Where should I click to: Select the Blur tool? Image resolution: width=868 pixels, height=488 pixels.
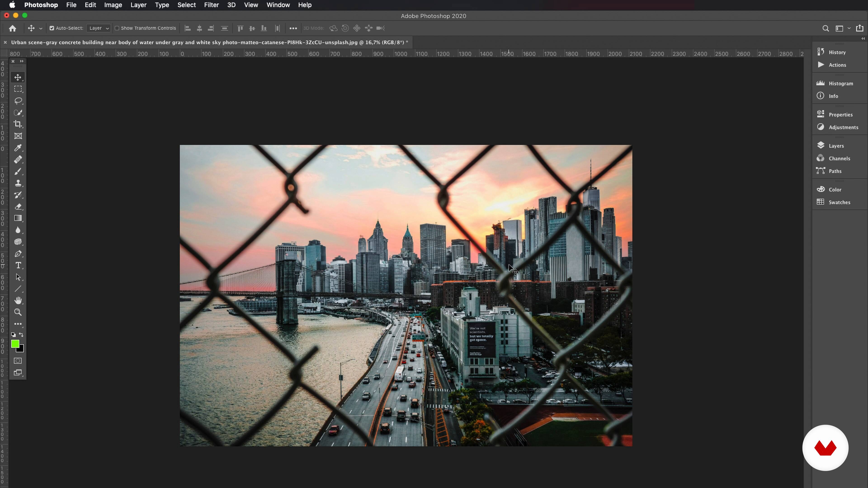tap(18, 230)
